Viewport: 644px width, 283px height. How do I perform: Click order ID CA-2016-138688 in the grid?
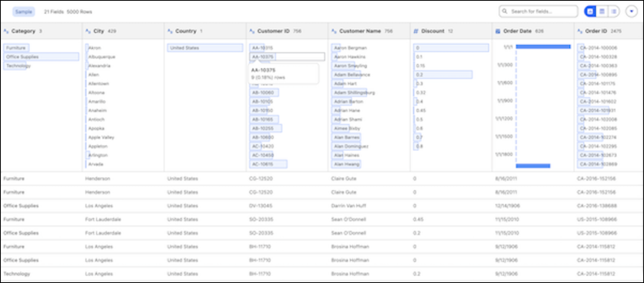coord(597,206)
